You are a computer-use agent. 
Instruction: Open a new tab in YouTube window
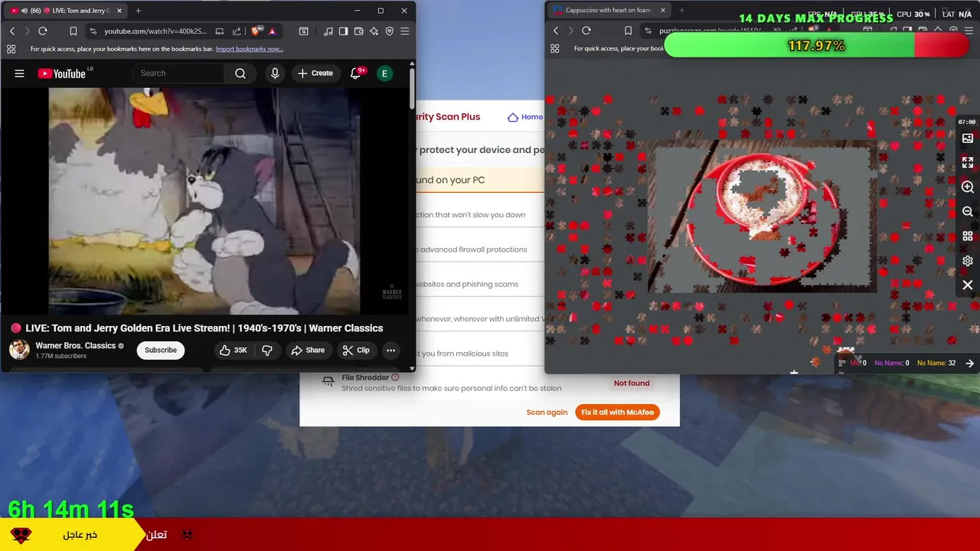point(138,11)
